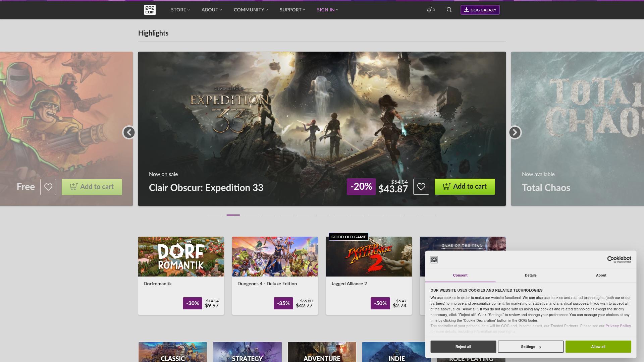Viewport: 644px width, 362px height.
Task: Open cookie Settings preferences
Action: pos(531,347)
